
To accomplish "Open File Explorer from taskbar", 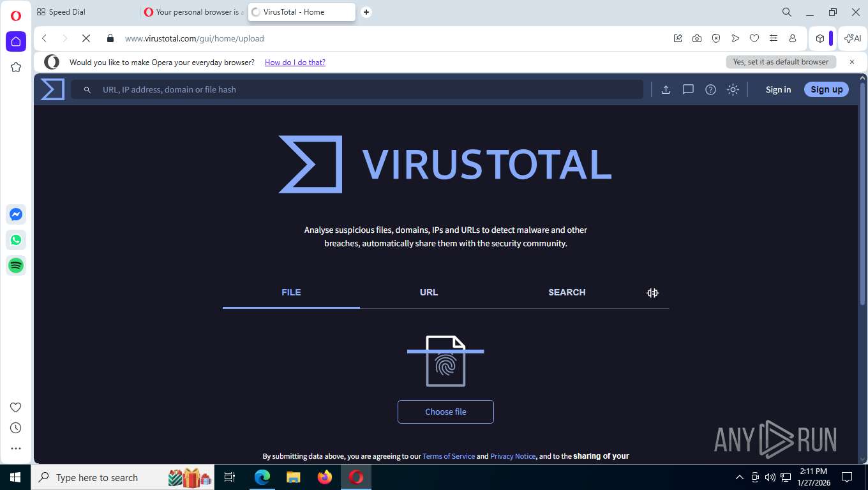I will coord(293,477).
